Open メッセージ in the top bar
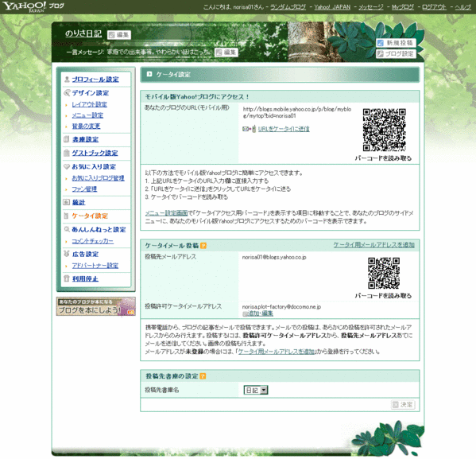 (370, 7)
